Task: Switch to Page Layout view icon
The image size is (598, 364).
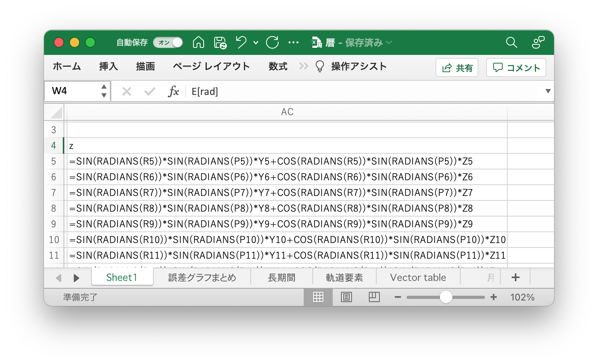Action: 346,297
